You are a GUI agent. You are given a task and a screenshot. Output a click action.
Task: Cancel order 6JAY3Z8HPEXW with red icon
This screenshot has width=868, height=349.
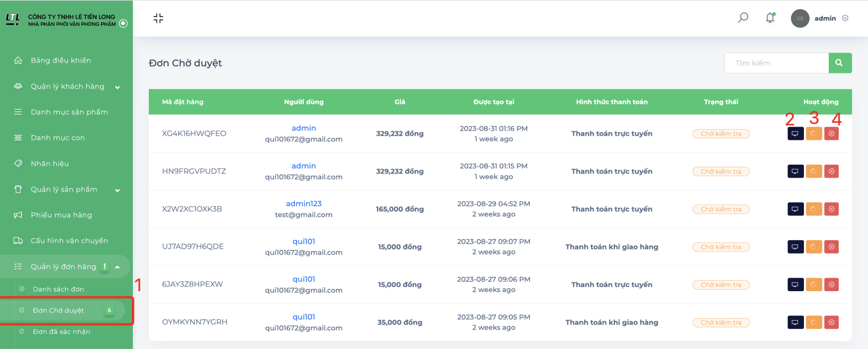pos(831,284)
